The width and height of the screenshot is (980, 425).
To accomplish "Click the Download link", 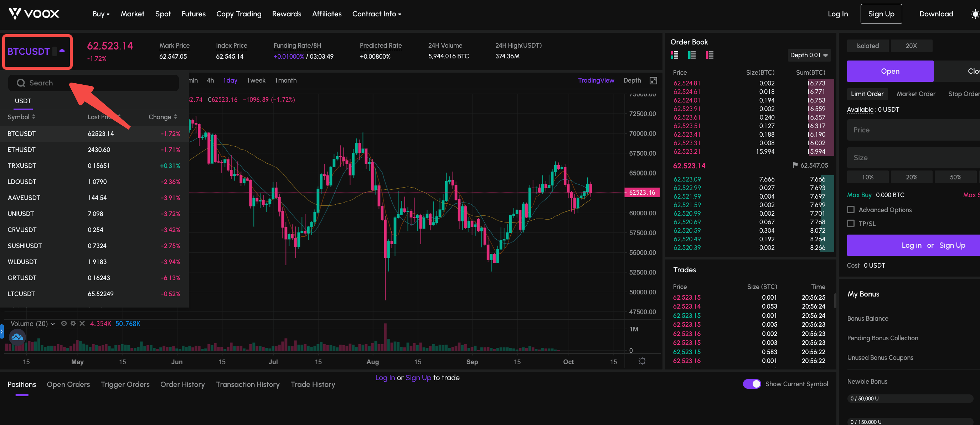I will [937, 14].
